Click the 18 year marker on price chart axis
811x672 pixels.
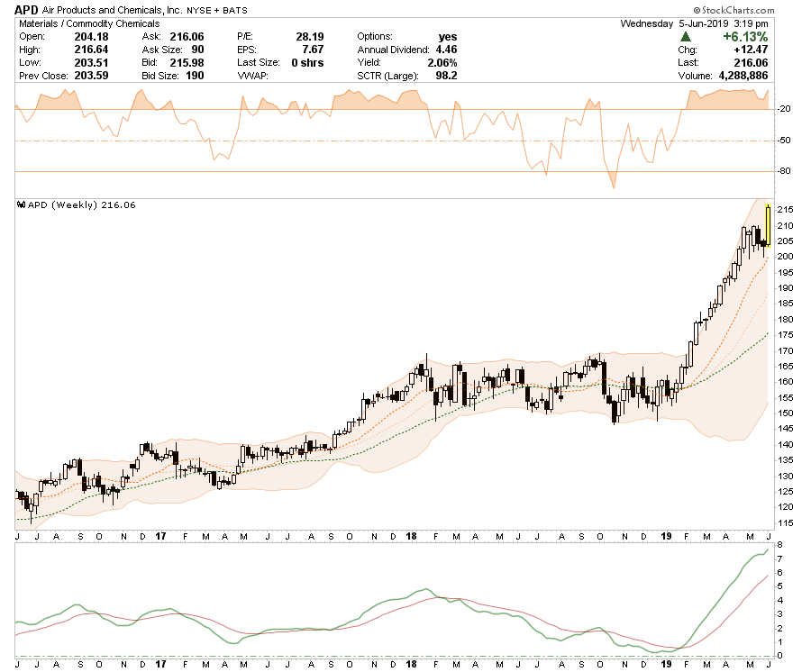pos(411,536)
